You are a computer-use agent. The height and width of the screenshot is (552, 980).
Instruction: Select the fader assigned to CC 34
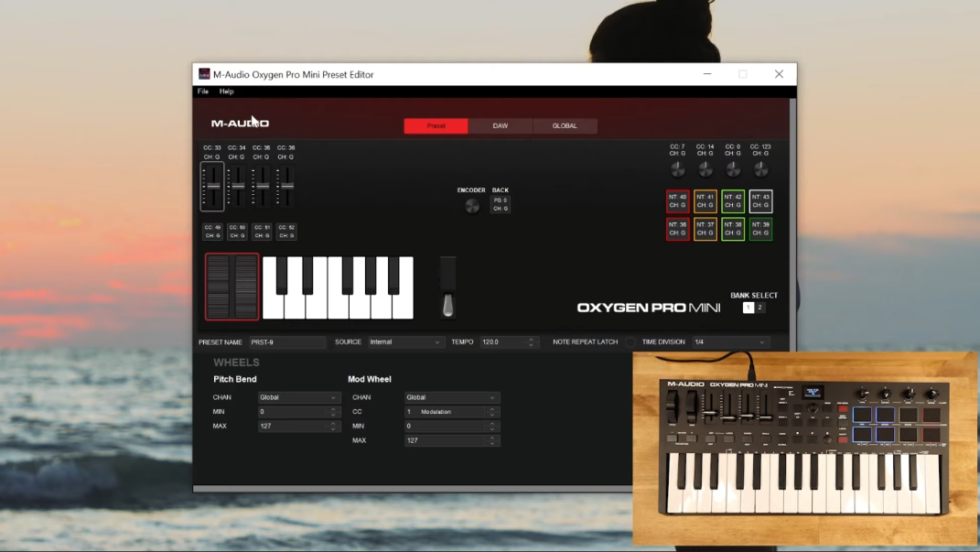(237, 187)
